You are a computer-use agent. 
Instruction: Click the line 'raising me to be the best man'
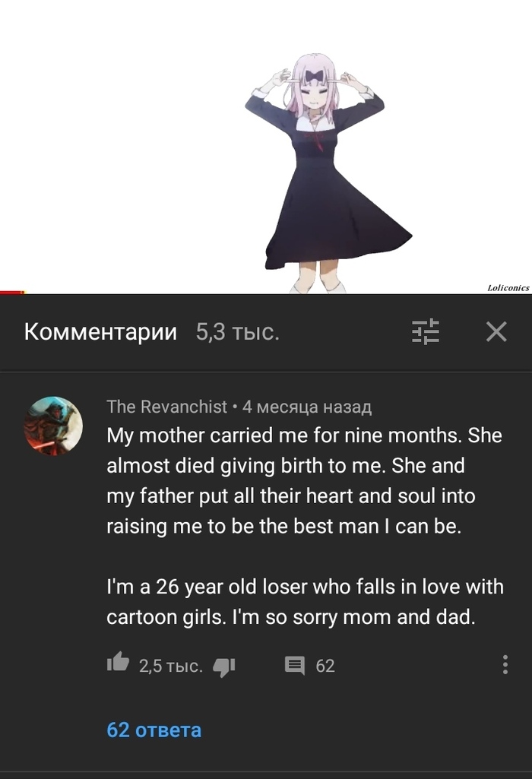coord(283,526)
